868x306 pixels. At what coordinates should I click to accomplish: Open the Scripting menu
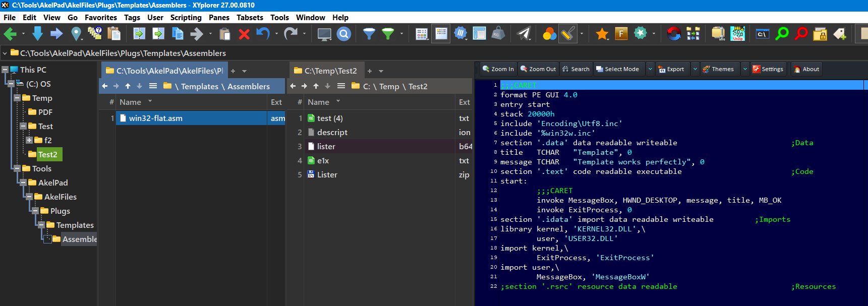(x=186, y=17)
